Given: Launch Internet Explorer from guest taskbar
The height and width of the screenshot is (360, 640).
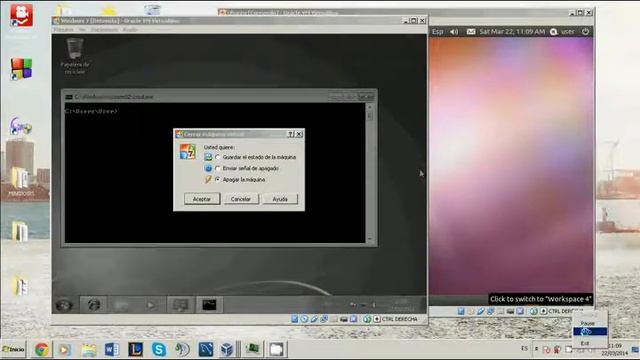Looking at the screenshot, I should pos(93,304).
